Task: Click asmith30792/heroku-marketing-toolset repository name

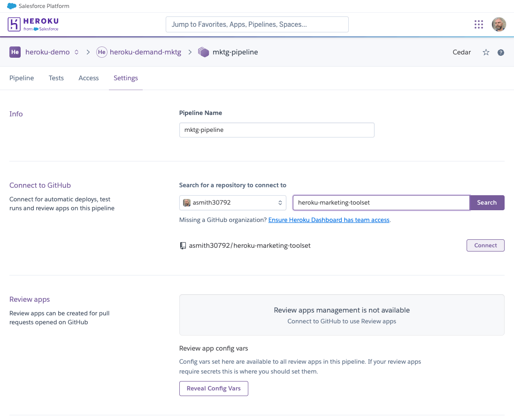Action: [x=249, y=246]
